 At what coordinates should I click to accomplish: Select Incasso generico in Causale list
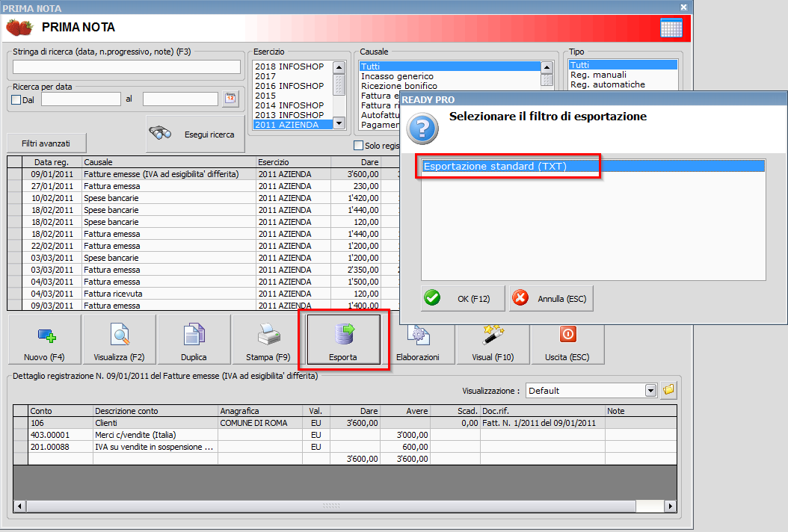pyautogui.click(x=450, y=76)
